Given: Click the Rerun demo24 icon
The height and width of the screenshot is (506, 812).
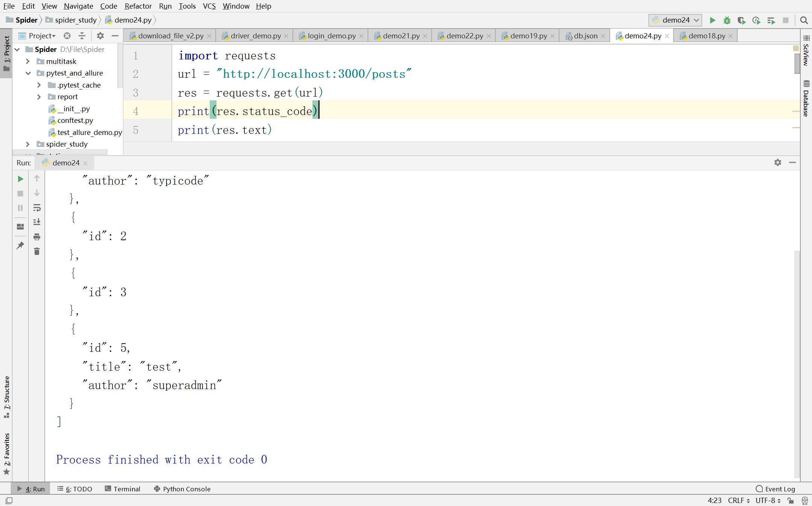Looking at the screenshot, I should point(20,179).
